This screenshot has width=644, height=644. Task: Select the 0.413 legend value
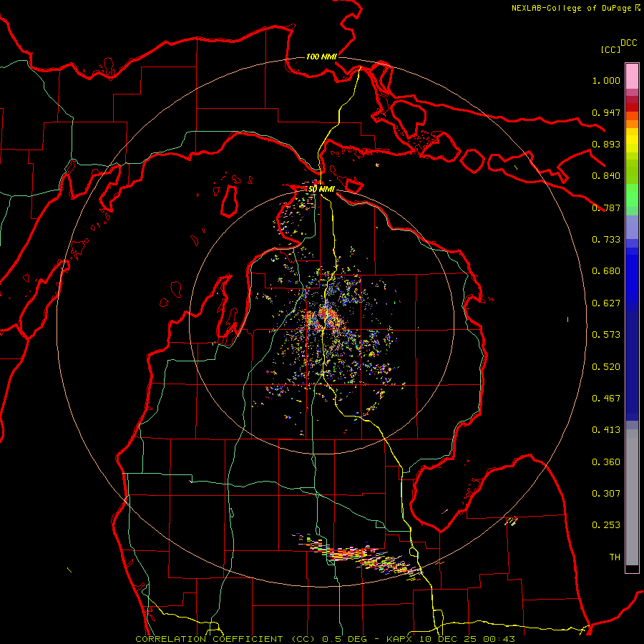pyautogui.click(x=606, y=430)
